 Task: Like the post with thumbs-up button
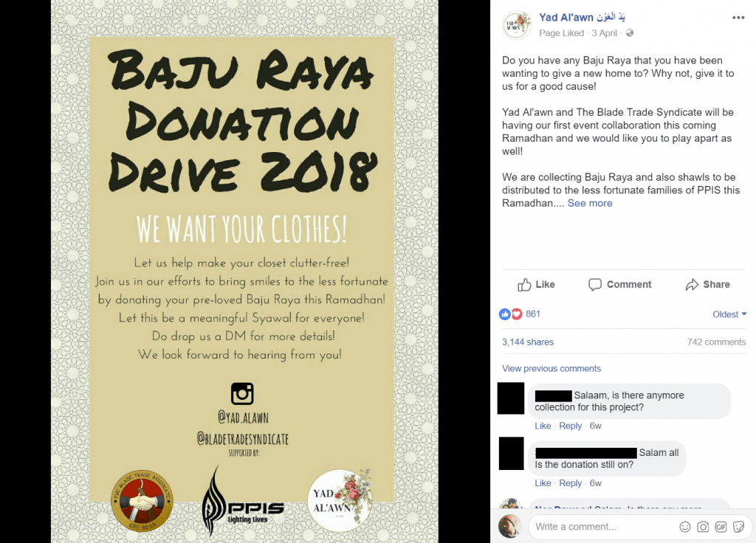(x=536, y=285)
